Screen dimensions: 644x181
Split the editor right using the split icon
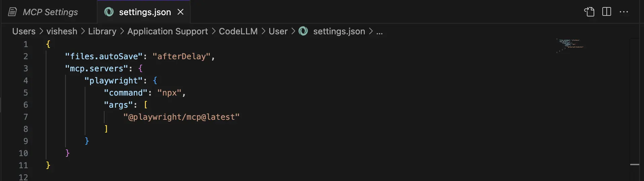click(x=607, y=12)
